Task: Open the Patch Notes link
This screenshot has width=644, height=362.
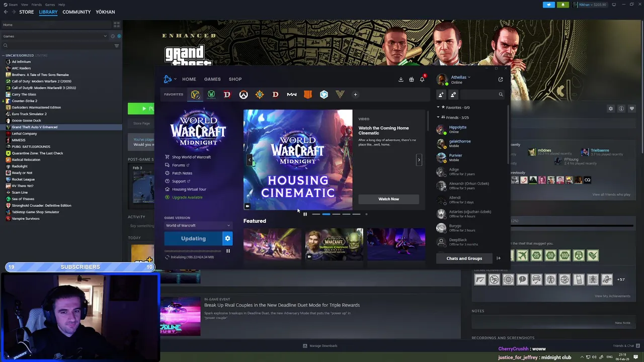Action: pos(182,173)
